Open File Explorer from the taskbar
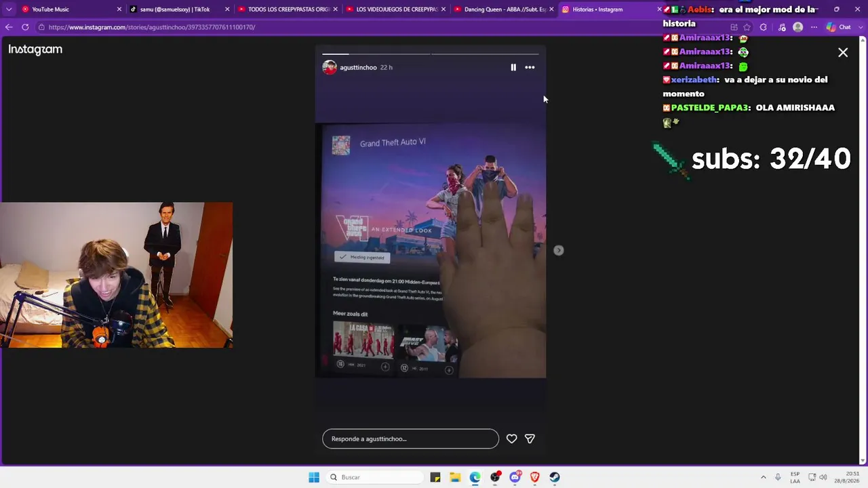The image size is (868, 488). [x=455, y=477]
